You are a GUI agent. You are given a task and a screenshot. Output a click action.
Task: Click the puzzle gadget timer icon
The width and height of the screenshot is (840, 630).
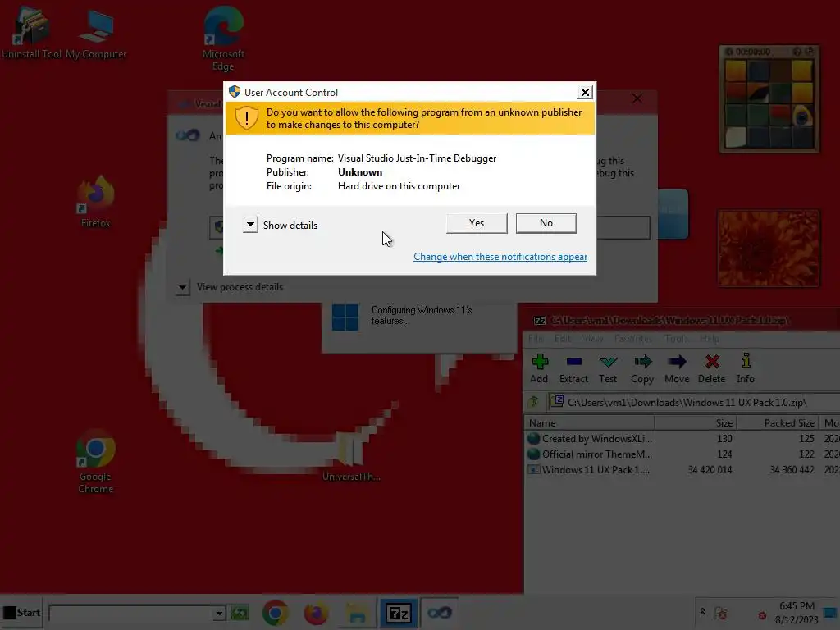(729, 52)
